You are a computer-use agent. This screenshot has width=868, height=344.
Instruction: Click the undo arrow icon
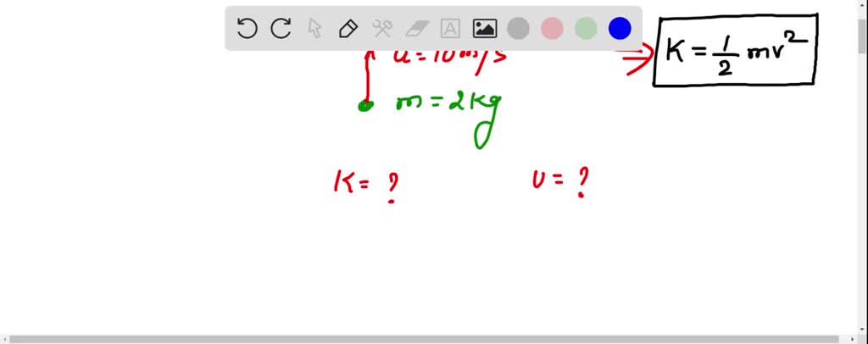247,28
